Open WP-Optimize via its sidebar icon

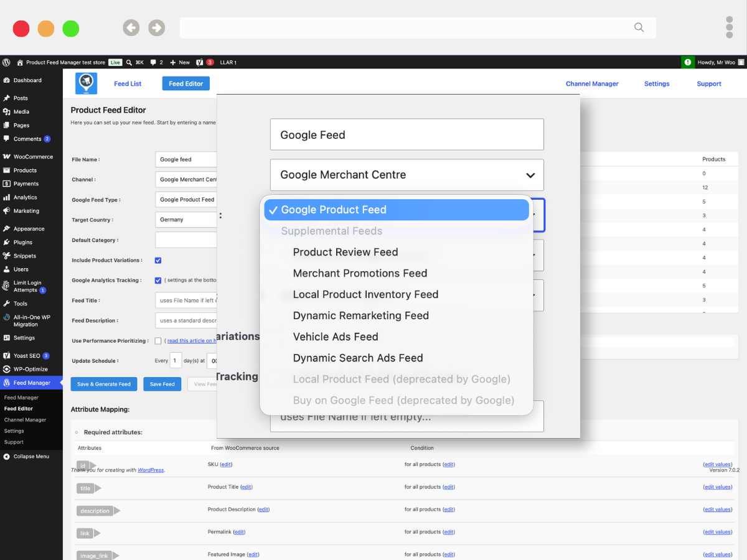pyautogui.click(x=6, y=369)
